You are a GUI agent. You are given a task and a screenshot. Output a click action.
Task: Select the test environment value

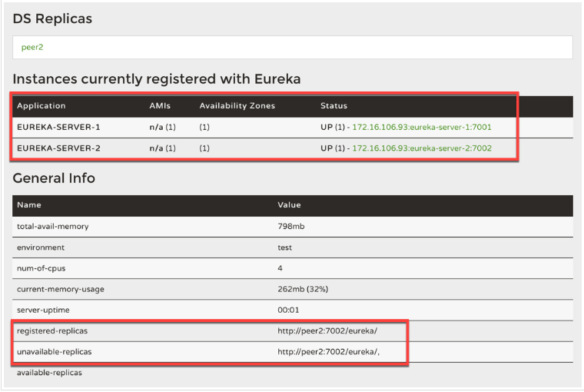[x=284, y=247]
